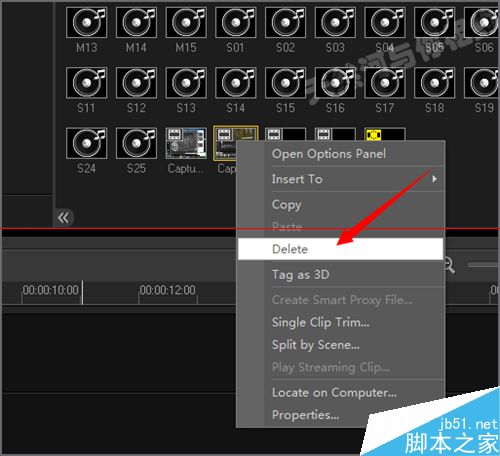
Task: Select the M15 audio clip
Action: point(186,22)
